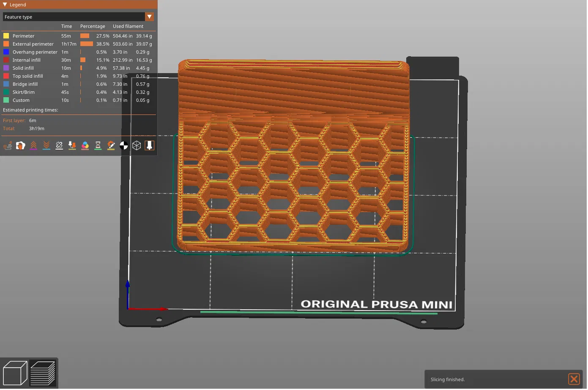Toggle Shells wireframe cube icon

[x=137, y=146]
